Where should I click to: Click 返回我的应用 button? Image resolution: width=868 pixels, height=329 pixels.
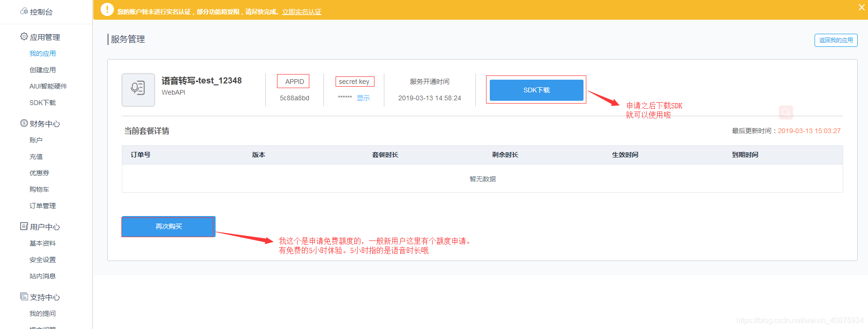coord(836,40)
